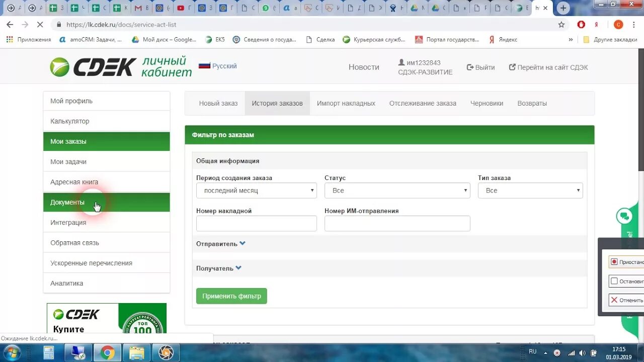
Task: Open the Сведения о госуда... bookmark
Action: coord(265,39)
